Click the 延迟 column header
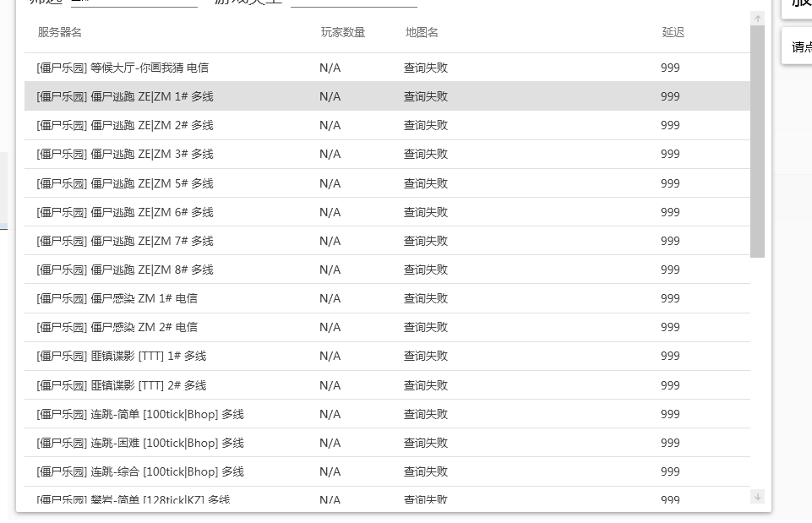 [x=673, y=33]
